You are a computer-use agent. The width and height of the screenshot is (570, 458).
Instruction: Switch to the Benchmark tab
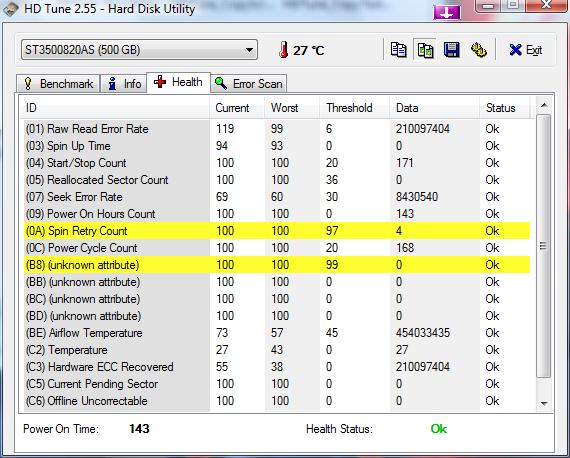tap(58, 84)
